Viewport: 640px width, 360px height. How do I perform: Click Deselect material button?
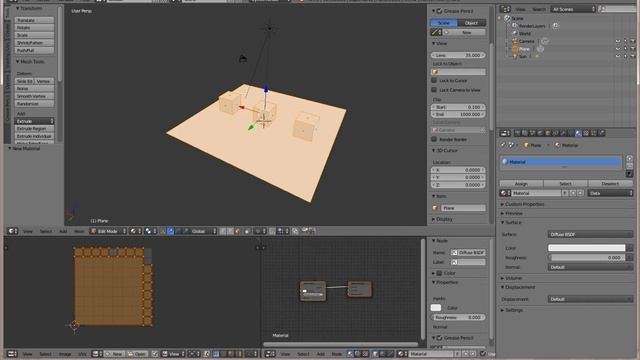pos(610,184)
